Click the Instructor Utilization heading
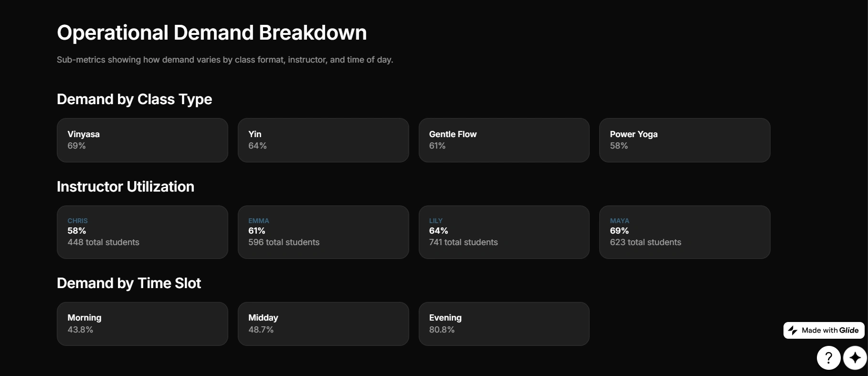 pos(126,186)
